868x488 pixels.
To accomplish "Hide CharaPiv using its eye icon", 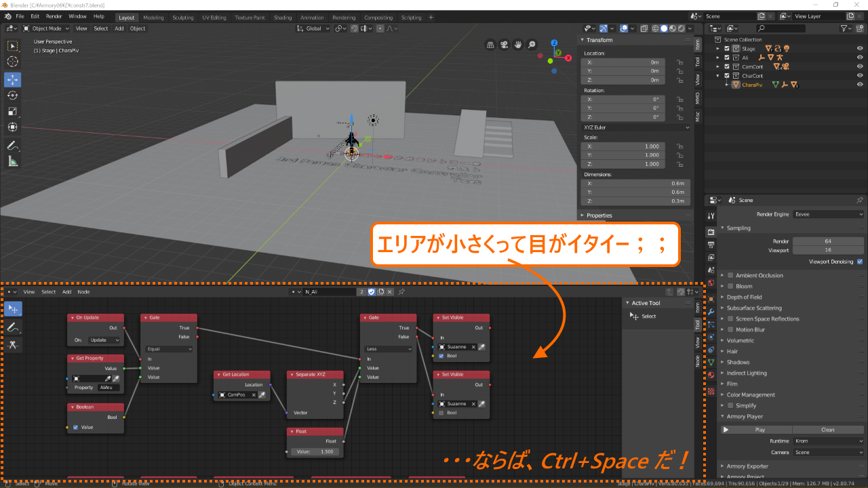I will click(x=860, y=85).
